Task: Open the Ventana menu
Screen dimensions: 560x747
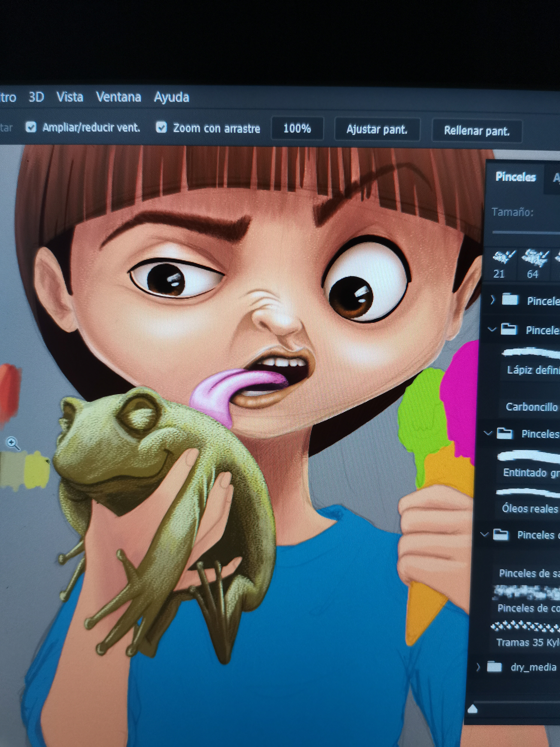Action: 118,97
